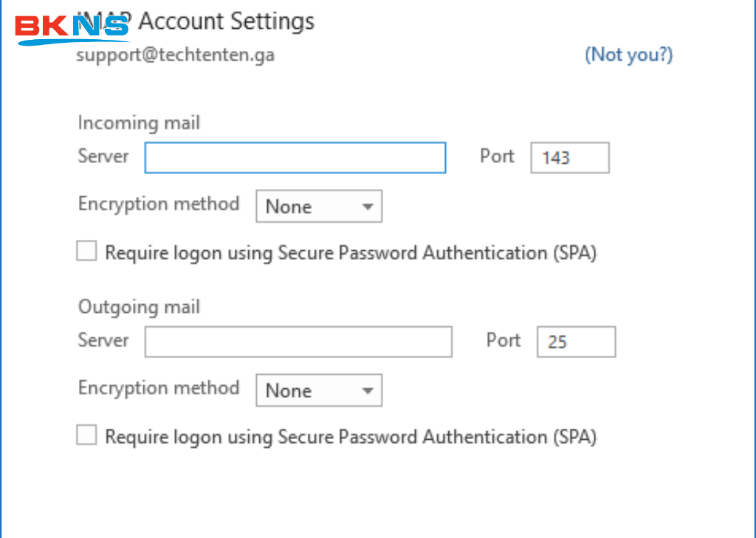Screen dimensions: 756x538
Task: Click Incoming mail "Encryption method" label
Action: (x=159, y=204)
